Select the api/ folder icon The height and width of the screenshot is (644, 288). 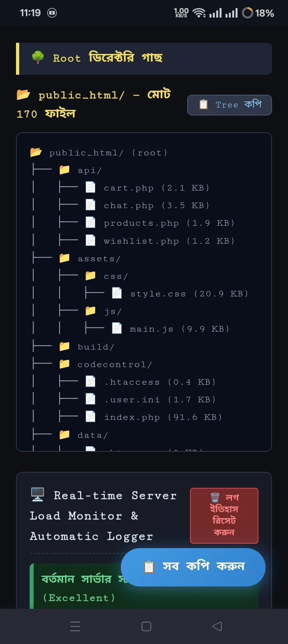pos(64,170)
